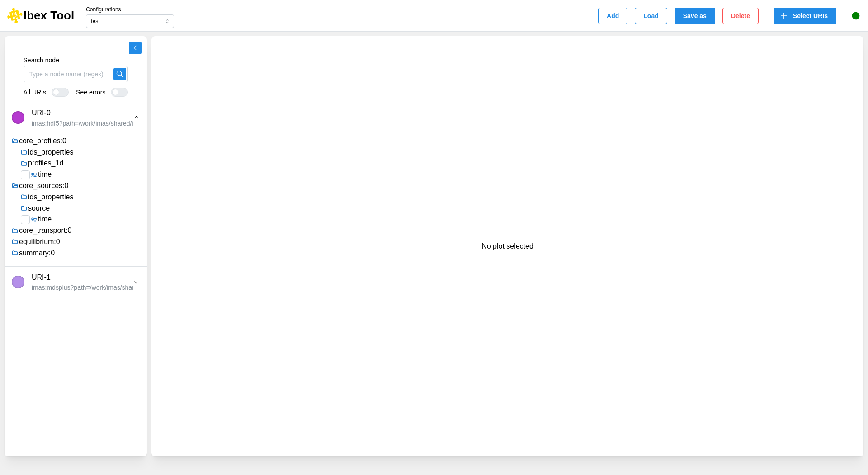
Task: Click the search magnifier icon button
Action: [x=120, y=74]
